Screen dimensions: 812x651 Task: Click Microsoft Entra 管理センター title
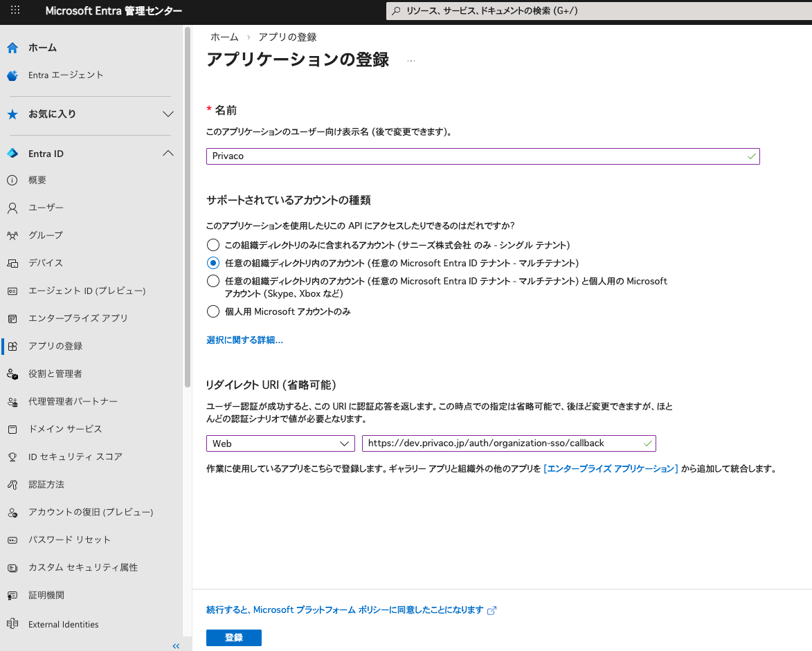tap(114, 11)
